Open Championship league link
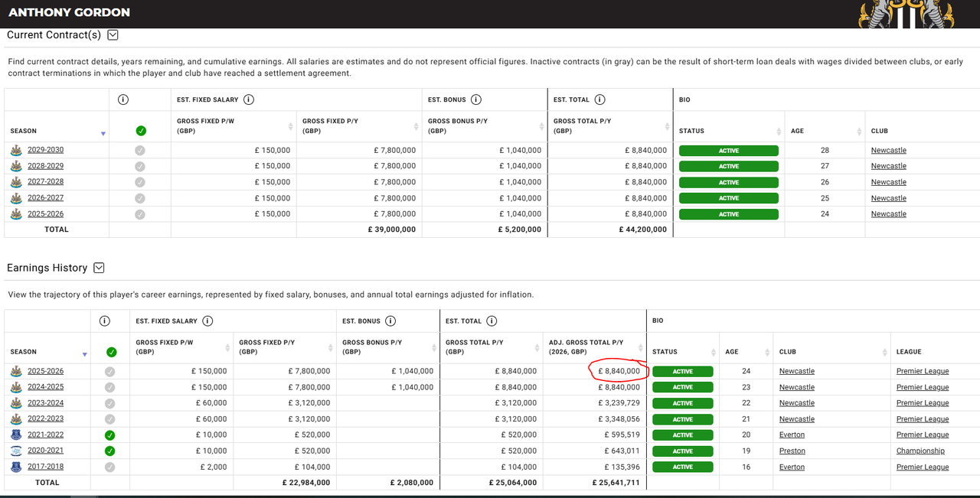980x498 pixels. [x=920, y=451]
